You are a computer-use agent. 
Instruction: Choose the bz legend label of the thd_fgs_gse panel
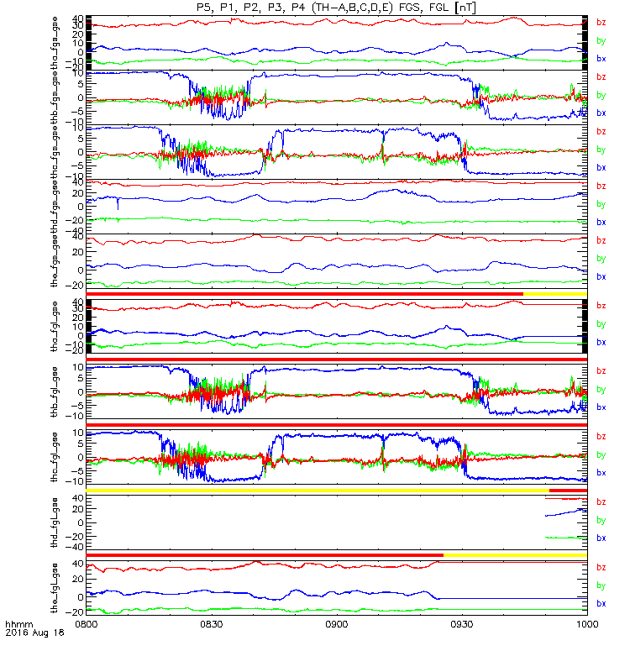coord(601,186)
